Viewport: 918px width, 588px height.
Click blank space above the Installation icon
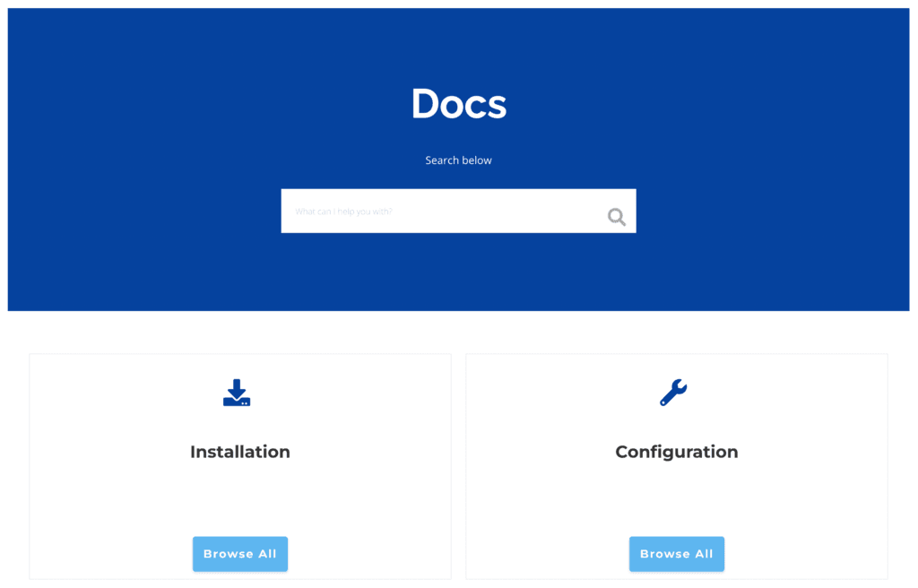[x=239, y=365]
